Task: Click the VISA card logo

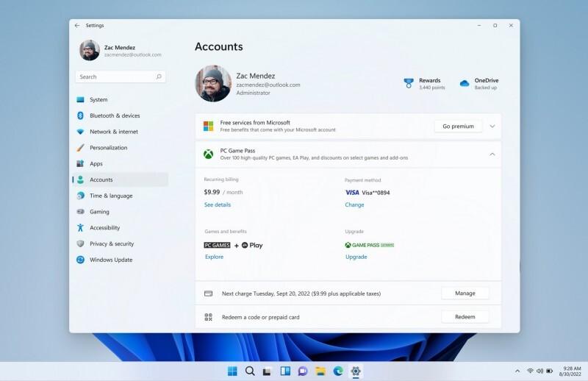Action: [x=352, y=192]
